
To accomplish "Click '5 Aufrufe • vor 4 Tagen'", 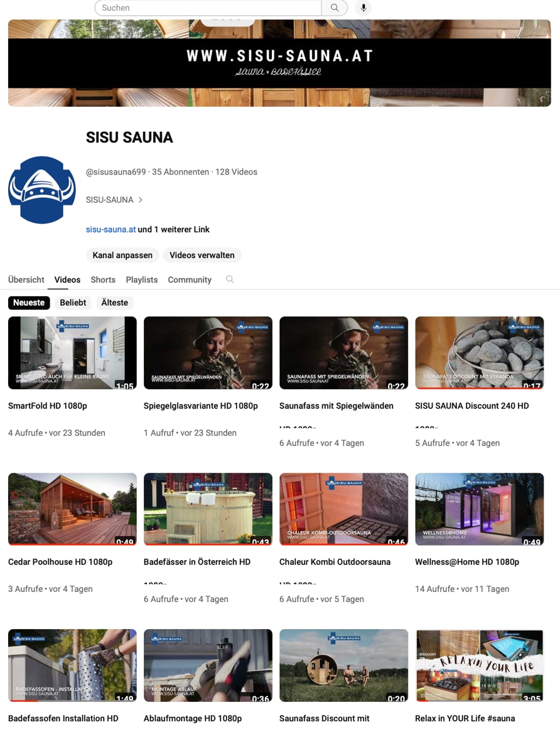I will coord(457,443).
